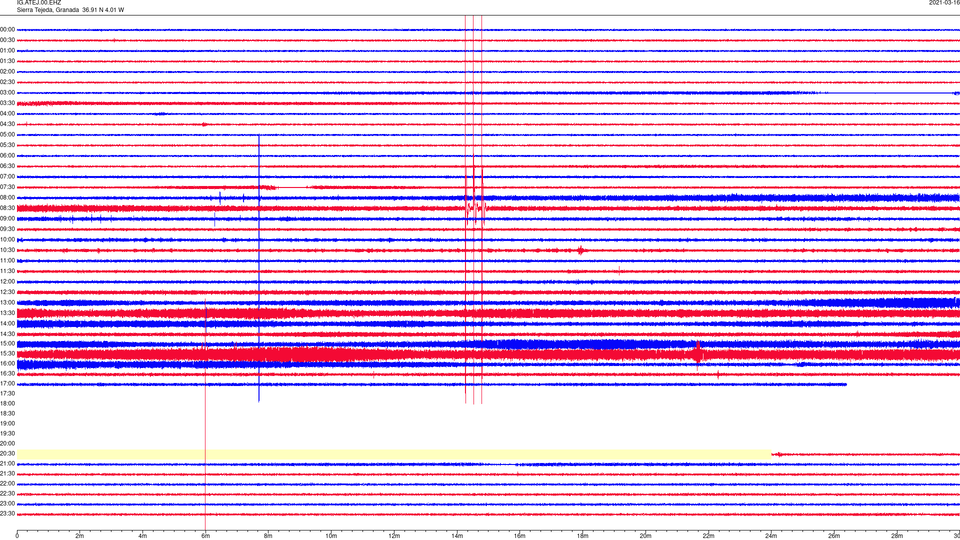Select the 18:00 row time label
The width and height of the screenshot is (960, 540).
pyautogui.click(x=7, y=403)
